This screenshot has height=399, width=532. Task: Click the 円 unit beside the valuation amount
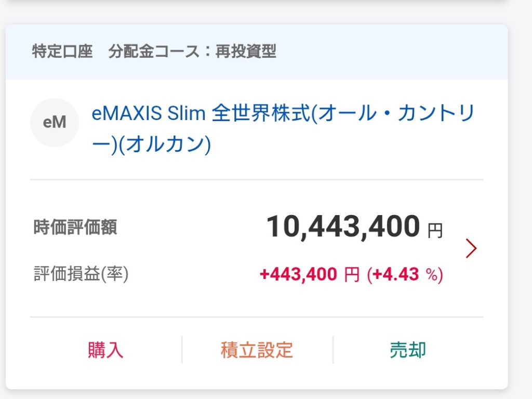coord(435,230)
